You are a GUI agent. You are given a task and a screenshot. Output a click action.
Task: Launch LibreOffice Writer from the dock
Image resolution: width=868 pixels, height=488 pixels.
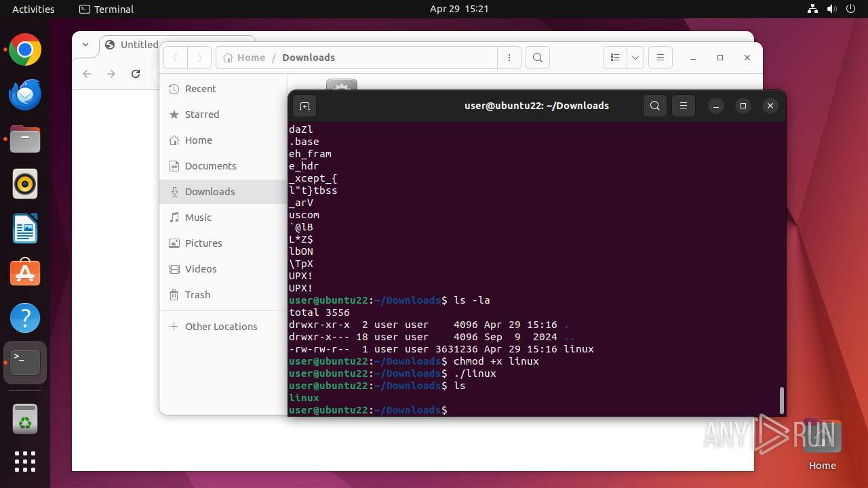25,228
